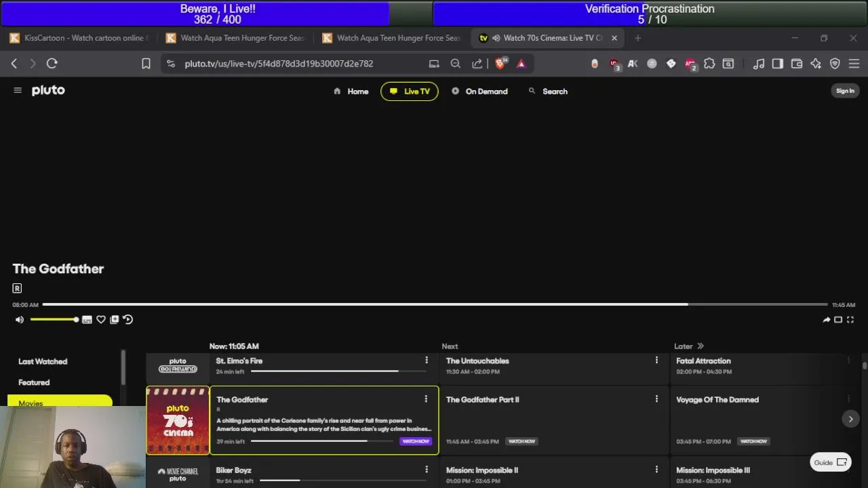
Task: Click the pluto.tv address bar
Action: click(x=279, y=64)
